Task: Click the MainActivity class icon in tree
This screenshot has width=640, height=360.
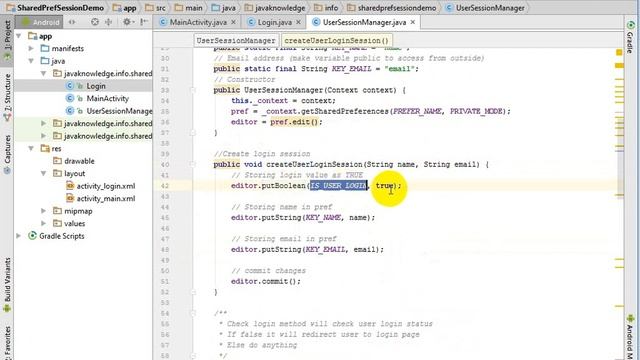Action: pos(70,98)
